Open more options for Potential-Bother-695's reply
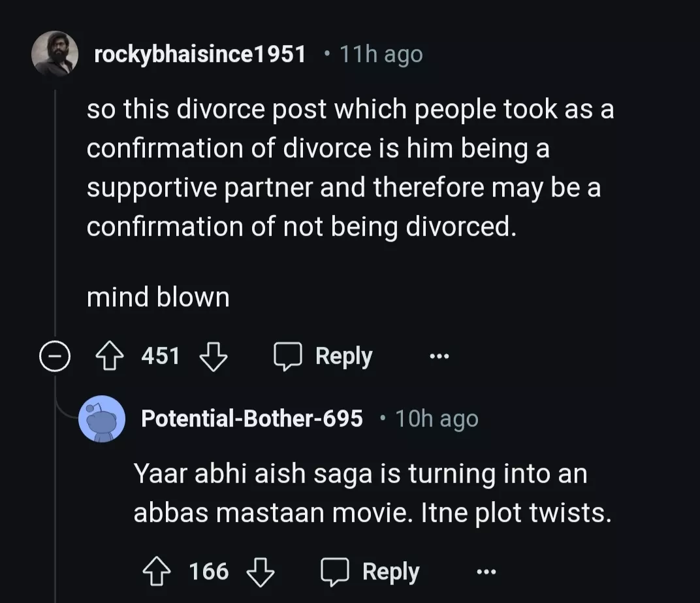The height and width of the screenshot is (603, 700). [x=486, y=572]
